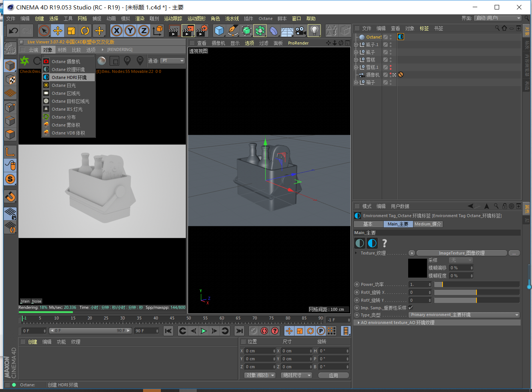Screen dimensions: 532x392
Task: Click the coordinate system cube icon
Action: 158,31
